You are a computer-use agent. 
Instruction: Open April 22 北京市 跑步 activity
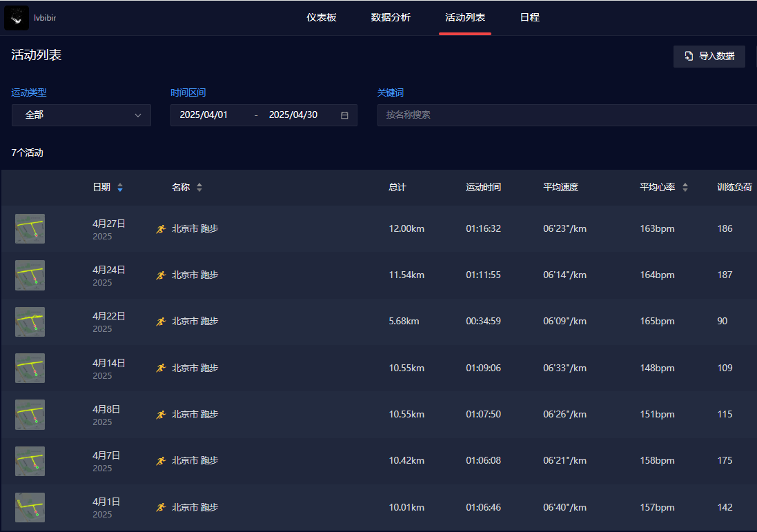pos(195,321)
